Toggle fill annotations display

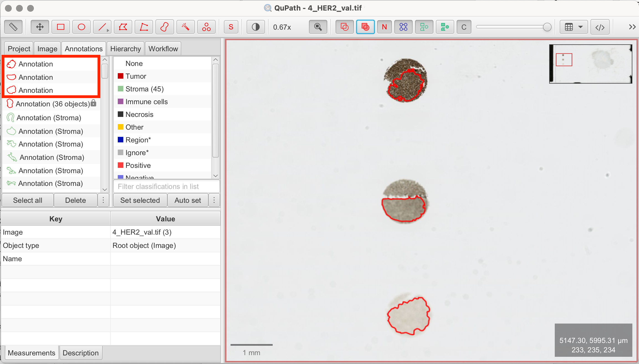click(x=365, y=27)
